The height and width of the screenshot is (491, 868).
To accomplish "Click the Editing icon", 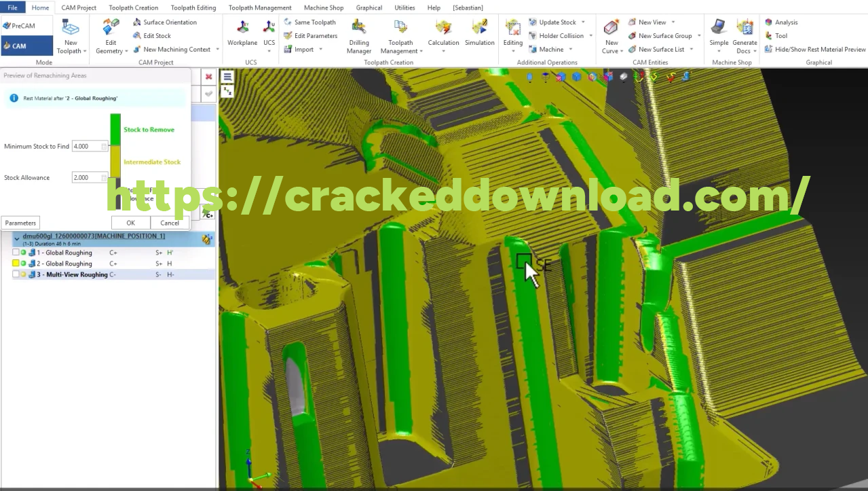I will [x=512, y=29].
